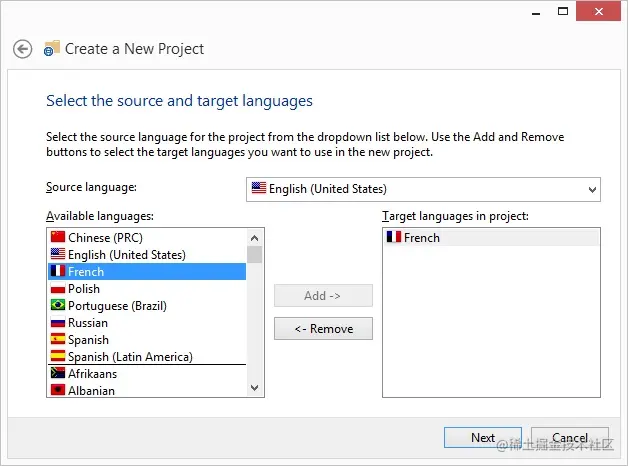Image resolution: width=628 pixels, height=466 pixels.
Task: Click the US flag in Source language box
Action: coord(259,188)
